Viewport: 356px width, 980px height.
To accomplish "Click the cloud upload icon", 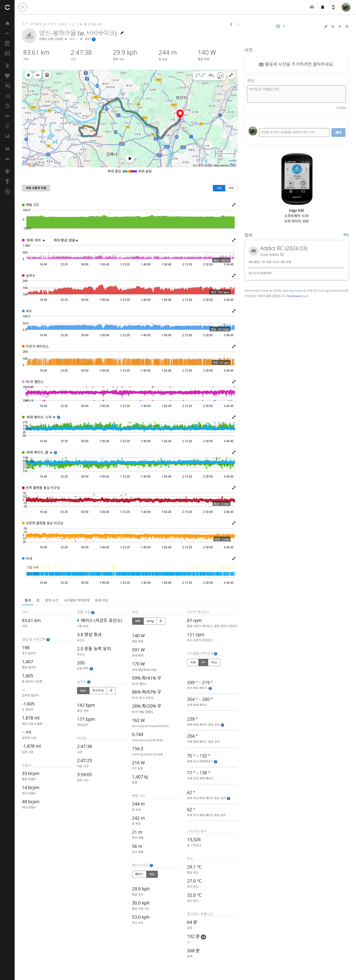I will pyautogui.click(x=312, y=7).
